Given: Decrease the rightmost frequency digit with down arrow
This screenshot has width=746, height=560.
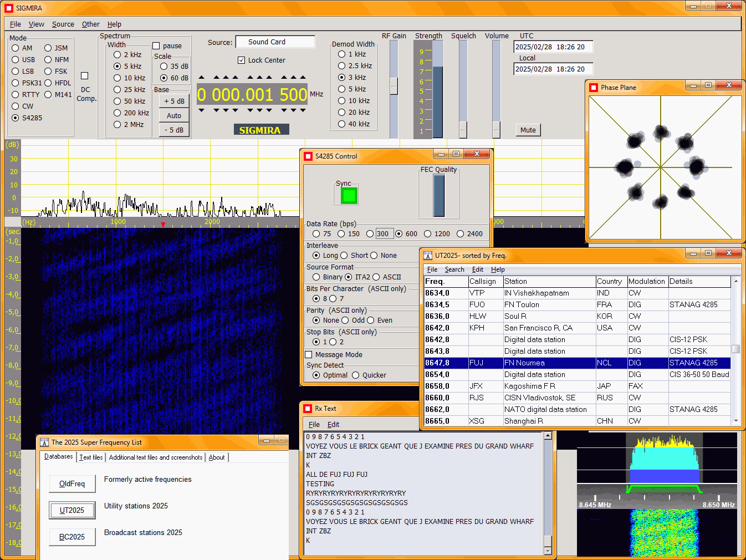Looking at the screenshot, I should (303, 110).
